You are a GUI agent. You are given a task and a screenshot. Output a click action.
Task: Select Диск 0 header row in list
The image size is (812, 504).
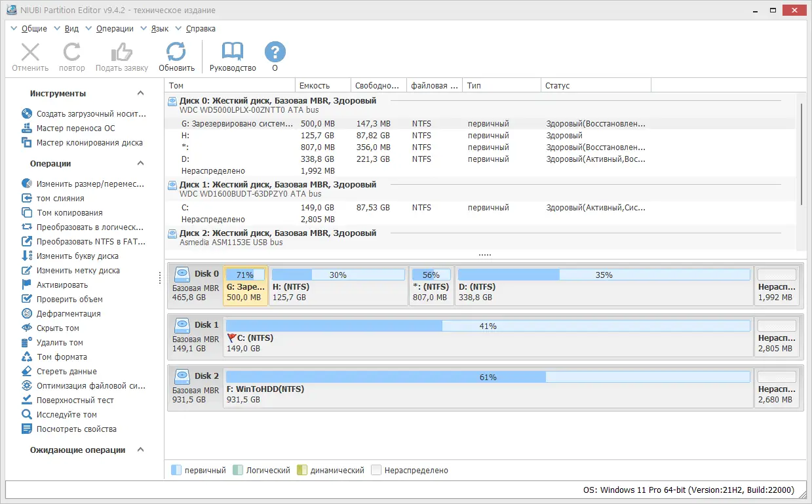click(x=480, y=106)
